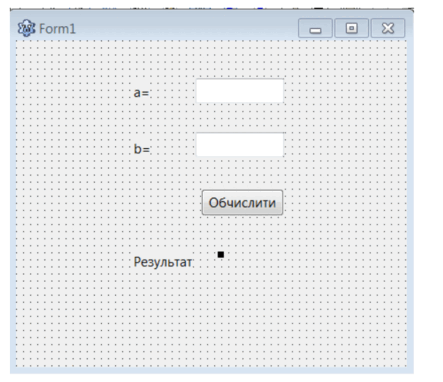Select the Результат label

[163, 262]
